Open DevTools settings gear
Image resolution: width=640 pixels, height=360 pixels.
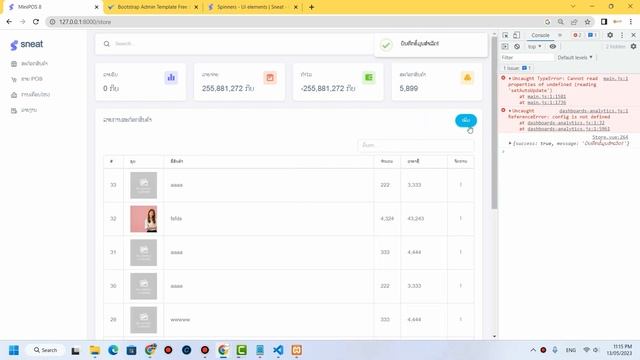click(610, 35)
